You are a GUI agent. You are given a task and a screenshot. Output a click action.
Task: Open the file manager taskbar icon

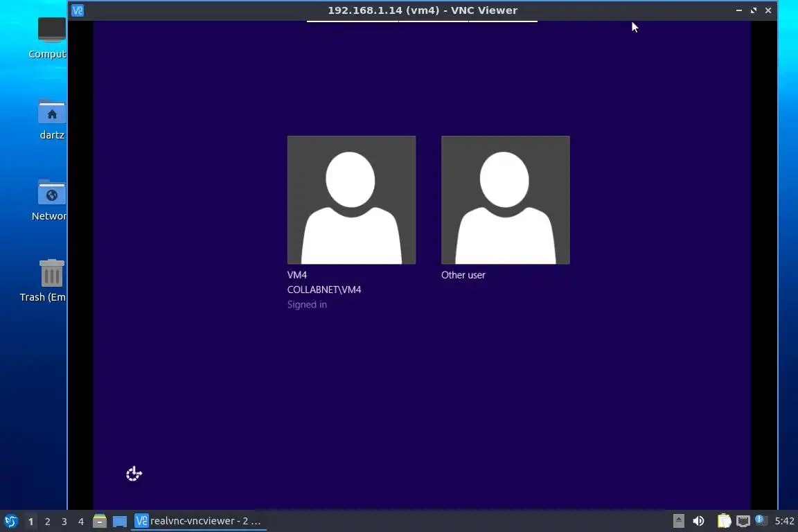(100, 521)
